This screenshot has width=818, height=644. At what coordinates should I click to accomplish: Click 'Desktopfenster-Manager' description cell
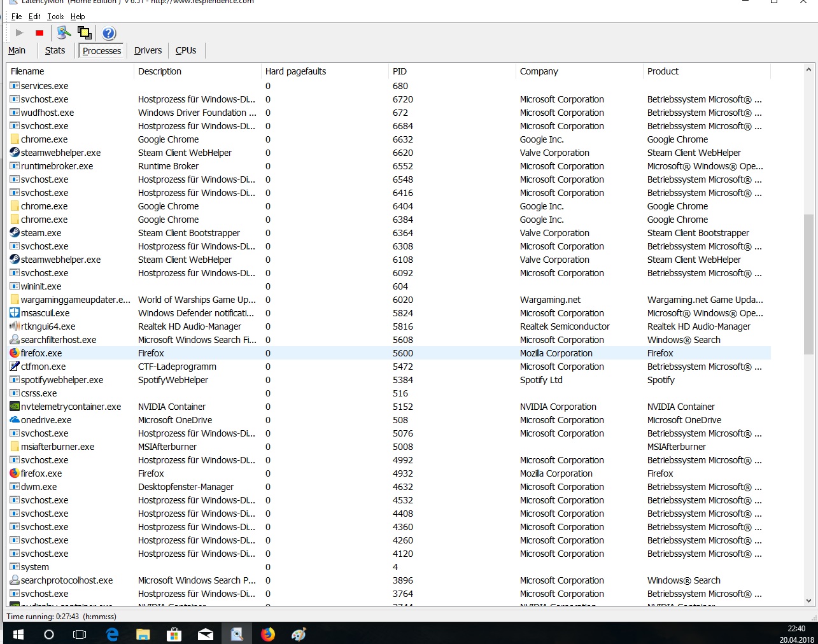coord(186,487)
